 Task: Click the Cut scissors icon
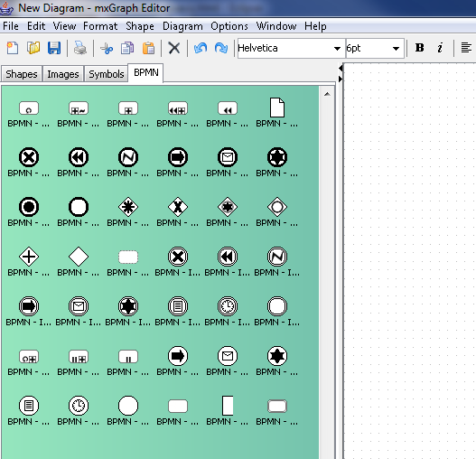click(x=107, y=48)
